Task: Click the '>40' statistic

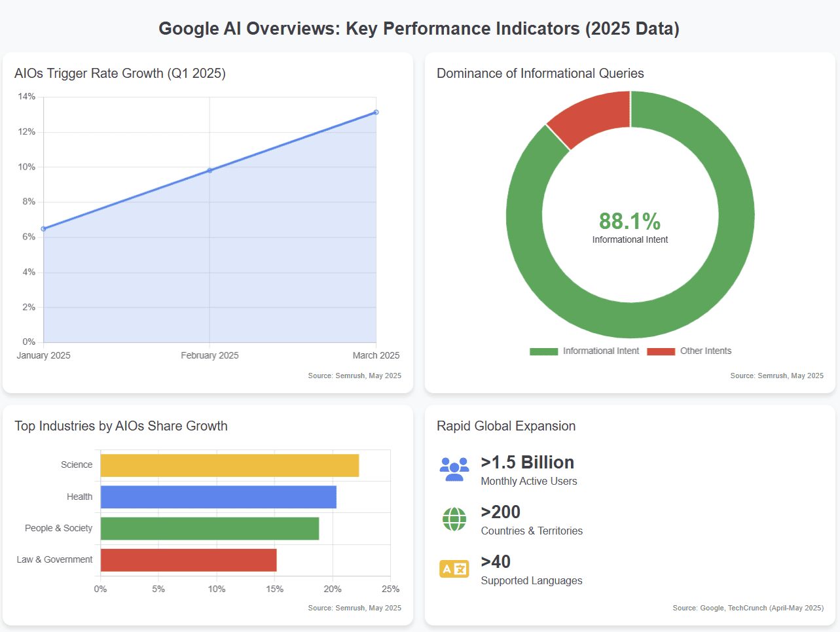Action: click(496, 562)
